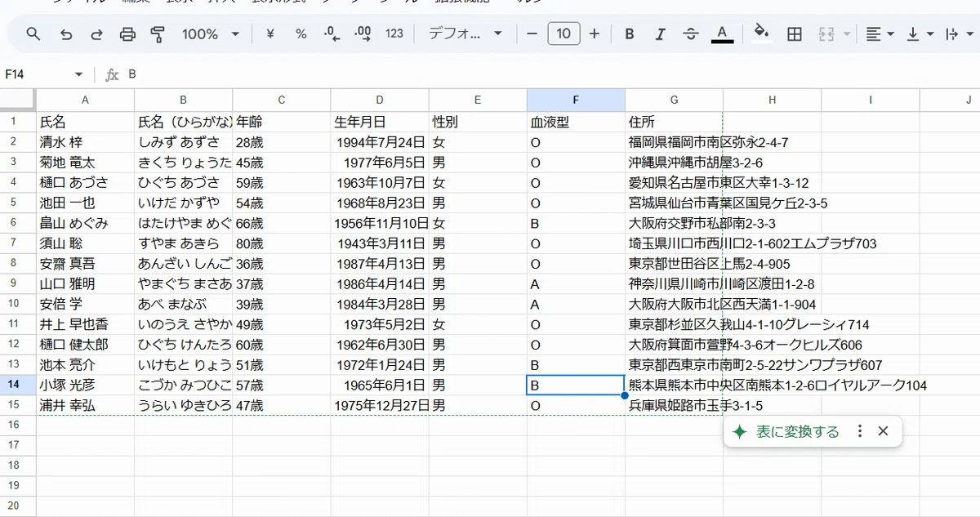Click the redo arrow icon

click(96, 34)
